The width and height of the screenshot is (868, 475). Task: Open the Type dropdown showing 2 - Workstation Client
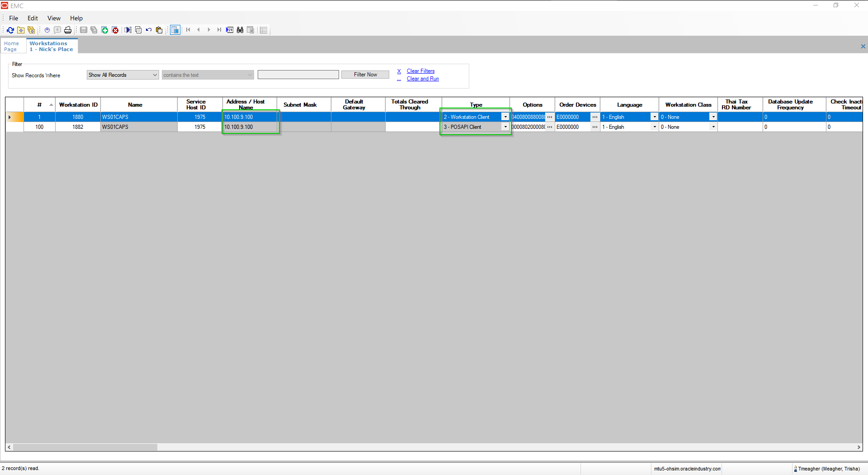(505, 117)
